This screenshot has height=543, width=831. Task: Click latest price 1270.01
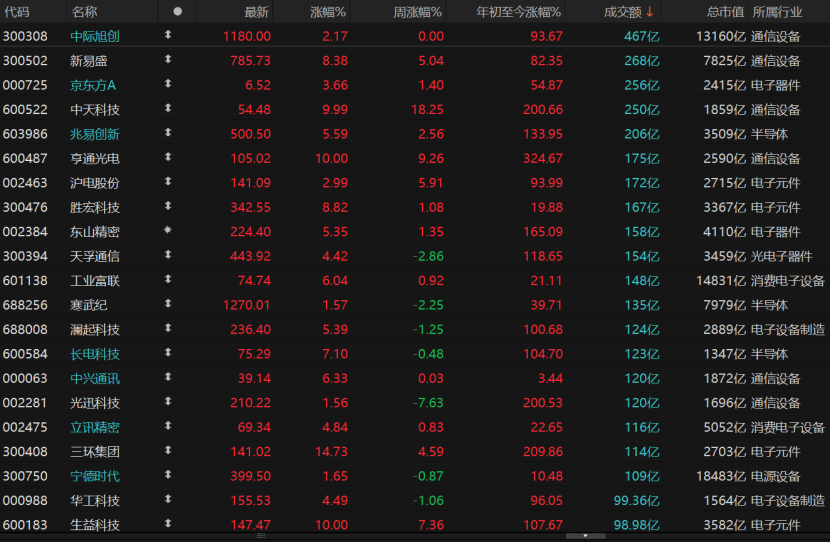tap(246, 305)
